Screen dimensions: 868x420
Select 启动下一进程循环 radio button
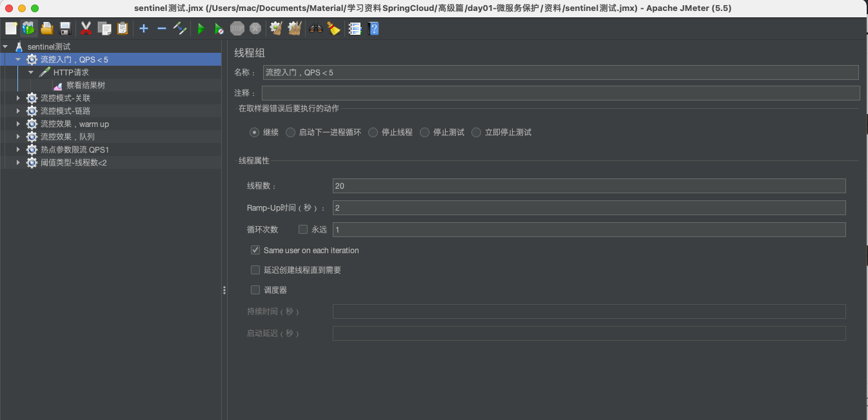point(291,132)
